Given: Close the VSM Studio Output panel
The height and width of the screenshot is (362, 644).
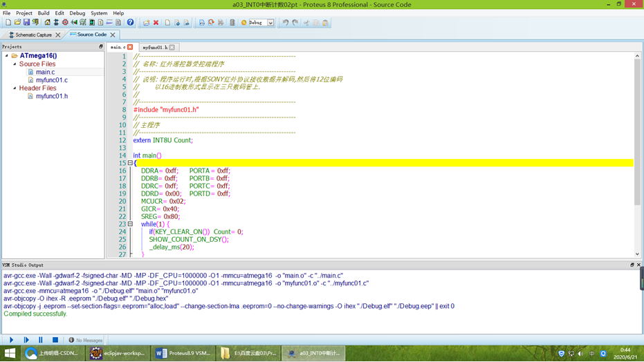Looking at the screenshot, I should (x=638, y=265).
